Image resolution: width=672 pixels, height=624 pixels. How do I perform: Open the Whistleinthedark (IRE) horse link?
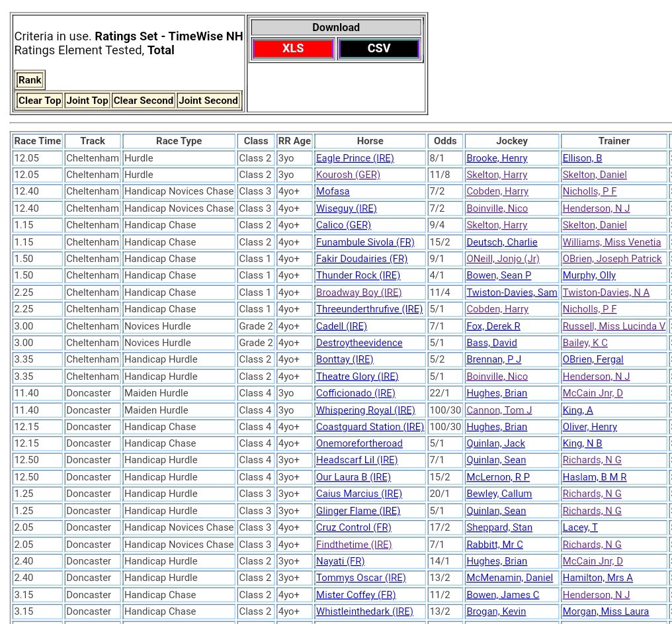coord(364,611)
